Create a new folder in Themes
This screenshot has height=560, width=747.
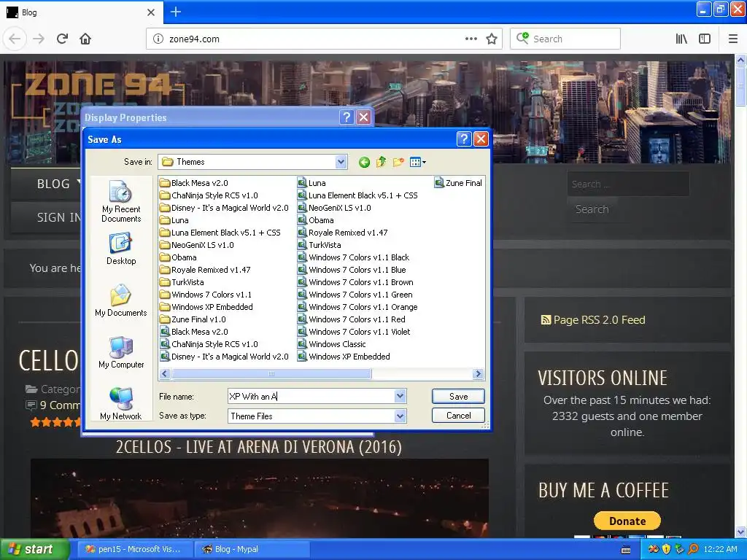click(398, 163)
